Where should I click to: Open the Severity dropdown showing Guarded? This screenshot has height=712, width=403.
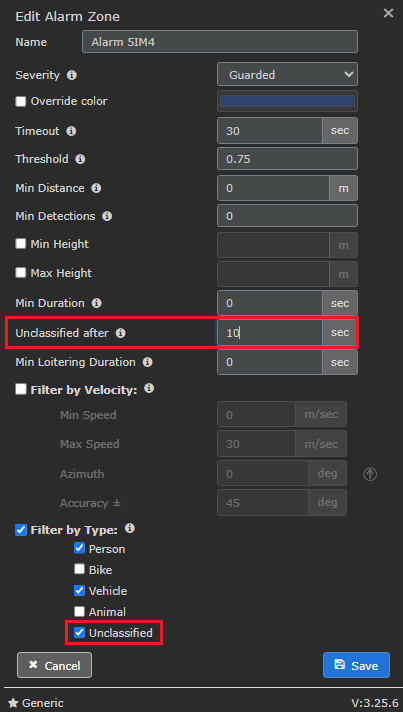click(x=287, y=74)
